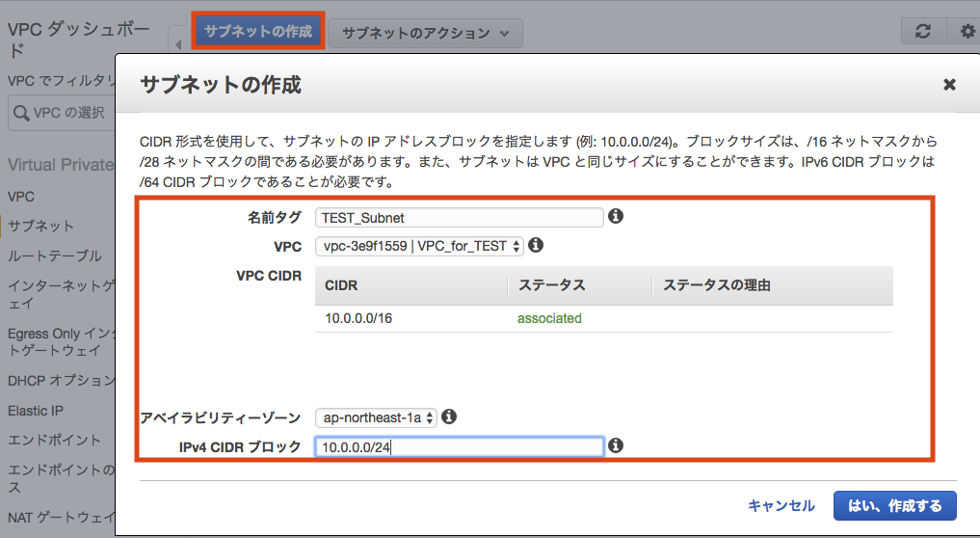This screenshot has height=538, width=980.
Task: Click info icon next to IPv4 CIDR block
Action: (x=616, y=445)
